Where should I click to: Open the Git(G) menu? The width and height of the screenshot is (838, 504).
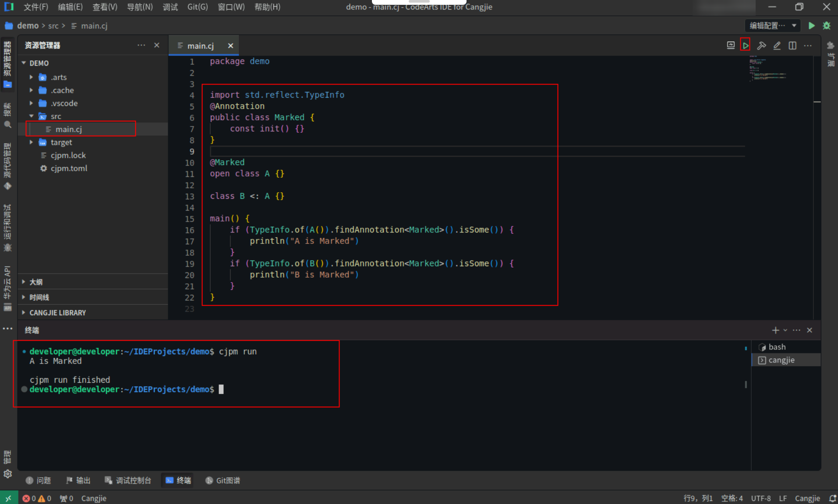pos(198,7)
